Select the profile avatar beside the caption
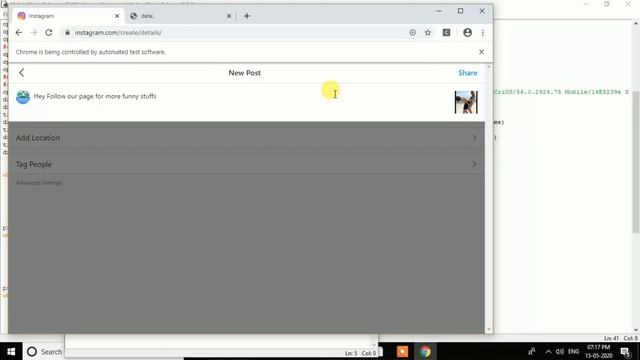Image resolution: width=640 pixels, height=360 pixels. pos(23,97)
